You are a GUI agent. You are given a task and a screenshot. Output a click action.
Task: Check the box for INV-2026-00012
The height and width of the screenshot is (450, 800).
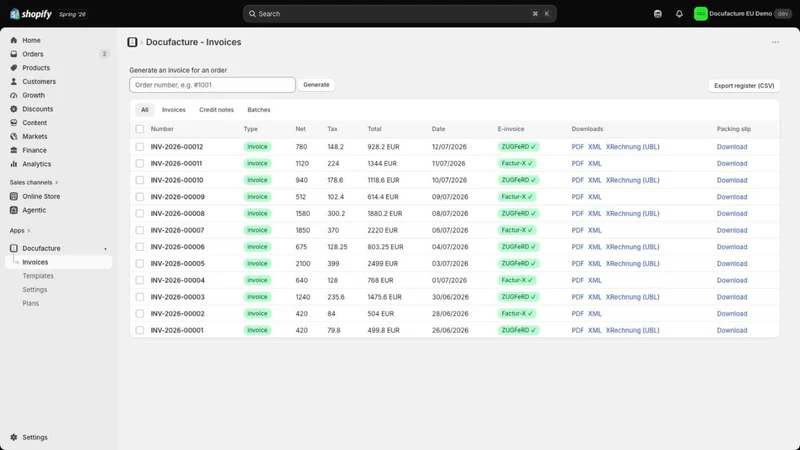[140, 147]
